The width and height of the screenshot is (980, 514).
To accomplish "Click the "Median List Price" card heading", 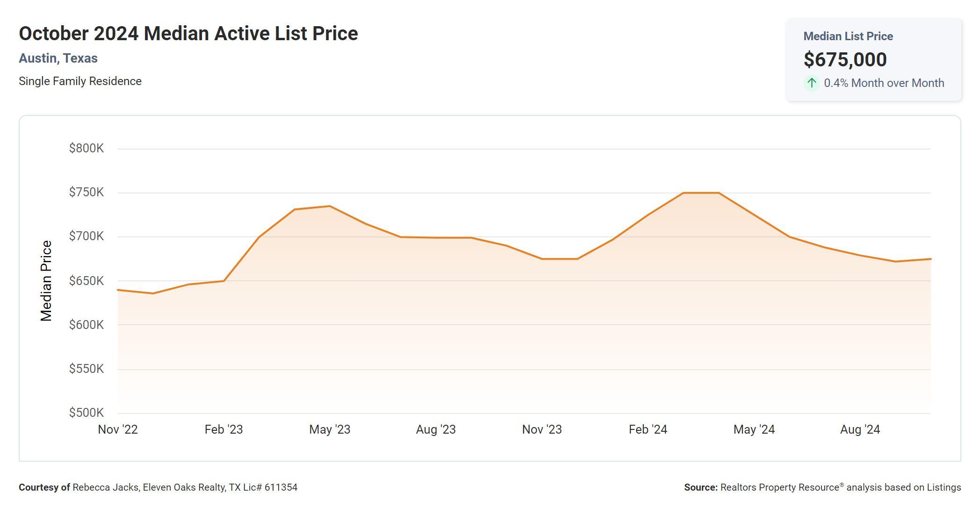I will 848,36.
